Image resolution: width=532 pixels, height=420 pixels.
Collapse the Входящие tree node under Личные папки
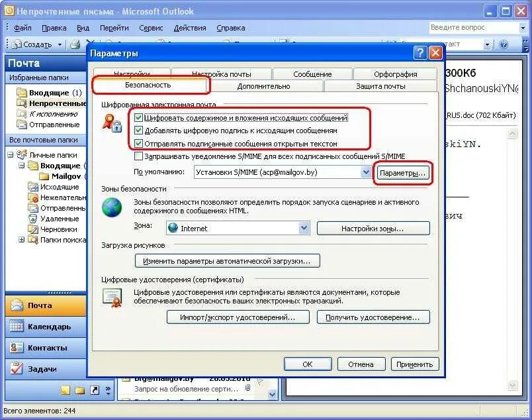click(21, 166)
